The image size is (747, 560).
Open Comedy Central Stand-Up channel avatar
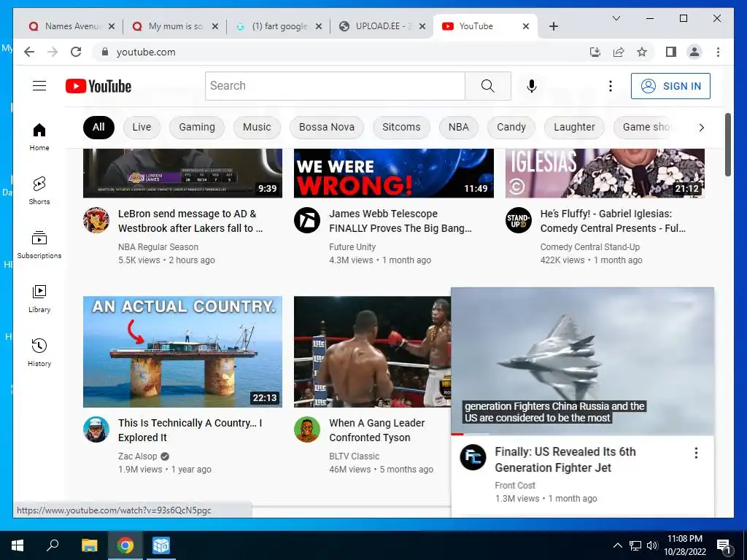[519, 220]
